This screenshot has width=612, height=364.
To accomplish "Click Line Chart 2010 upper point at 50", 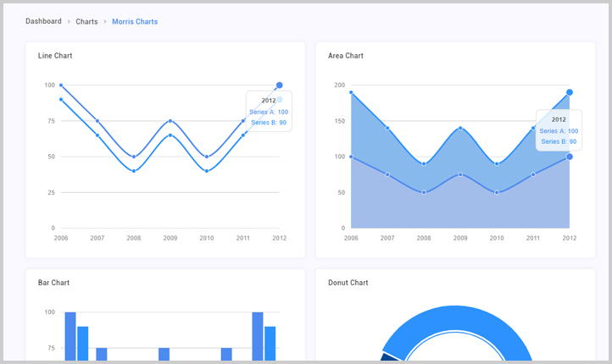I will [x=207, y=157].
